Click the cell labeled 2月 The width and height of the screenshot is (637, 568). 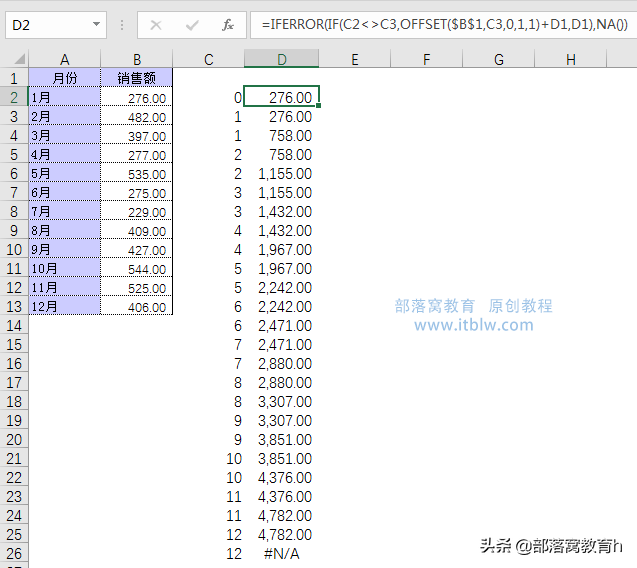pyautogui.click(x=65, y=117)
